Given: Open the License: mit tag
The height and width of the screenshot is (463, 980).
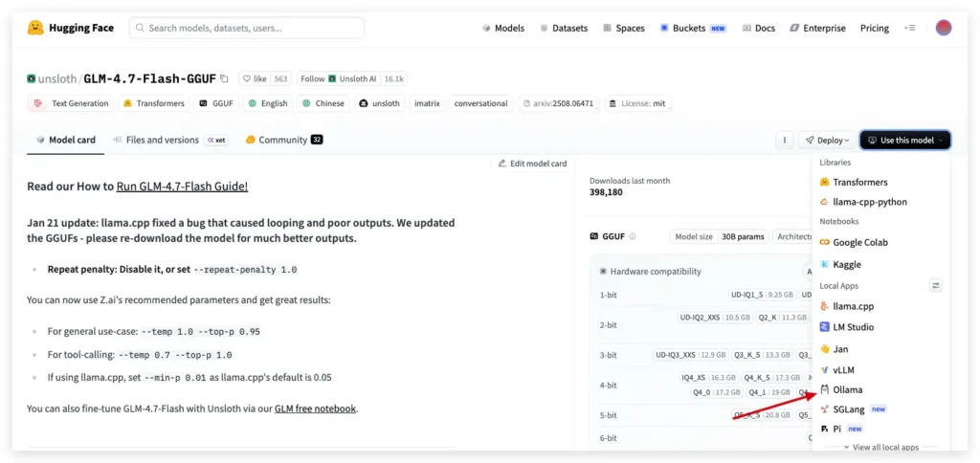Looking at the screenshot, I should tap(637, 103).
